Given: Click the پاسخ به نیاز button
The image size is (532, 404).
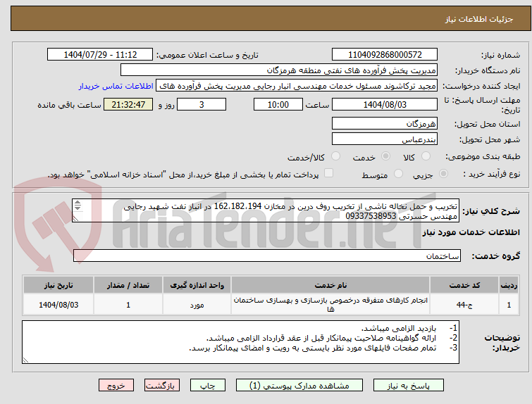Looking at the screenshot, I should pos(409,386).
